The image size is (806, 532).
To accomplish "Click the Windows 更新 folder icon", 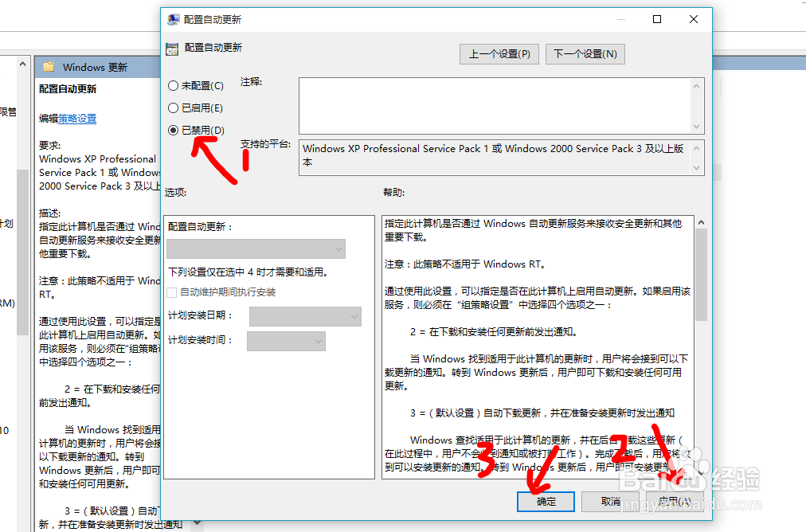I will (x=49, y=67).
